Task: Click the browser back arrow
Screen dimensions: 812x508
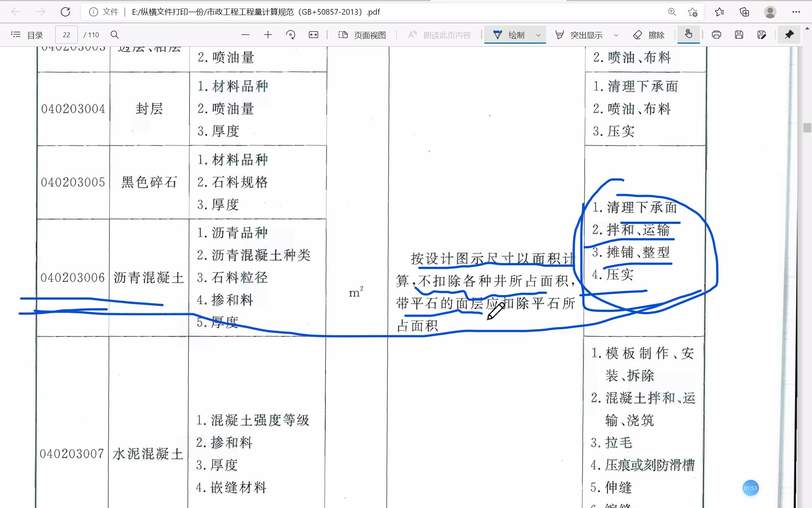Action: pyautogui.click(x=16, y=12)
